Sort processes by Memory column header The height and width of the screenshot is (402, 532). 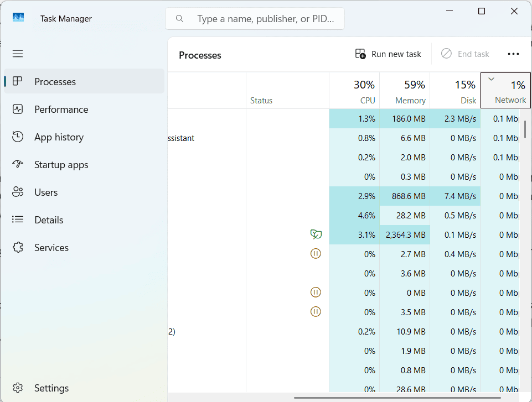pyautogui.click(x=405, y=91)
